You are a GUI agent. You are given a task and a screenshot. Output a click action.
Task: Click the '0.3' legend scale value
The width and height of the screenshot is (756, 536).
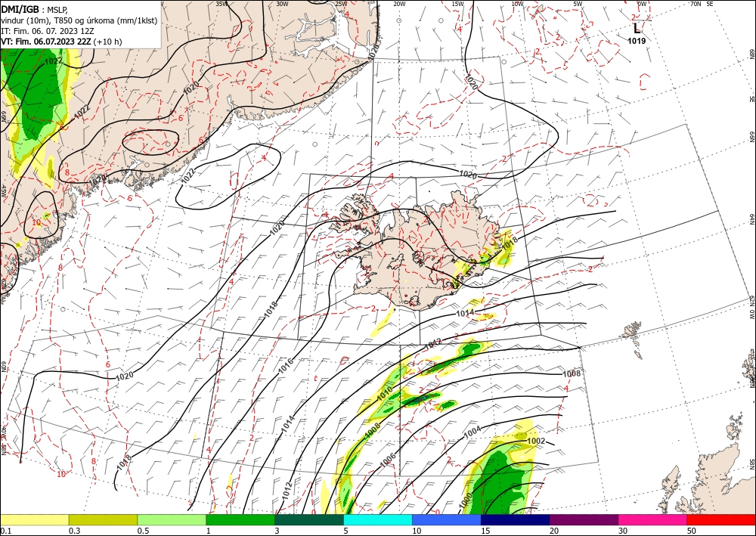[x=74, y=531]
